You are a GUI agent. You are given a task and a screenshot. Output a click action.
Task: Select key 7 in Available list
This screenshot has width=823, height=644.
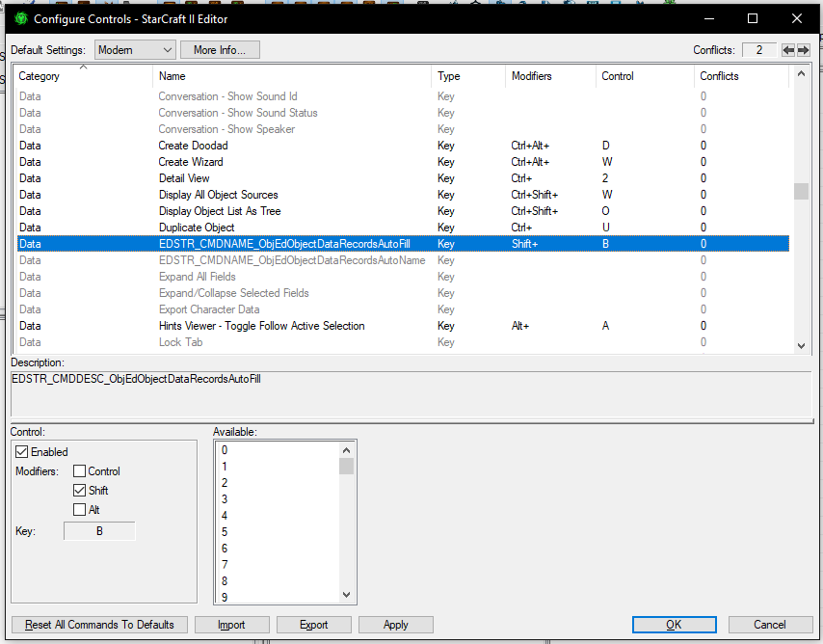tap(278, 565)
